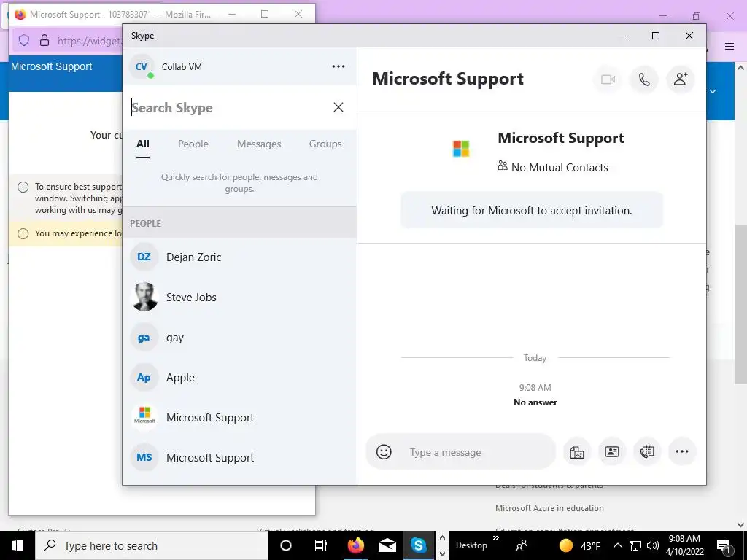This screenshot has height=560, width=747.
Task: Click the People icon in taskbar
Action: 522,545
